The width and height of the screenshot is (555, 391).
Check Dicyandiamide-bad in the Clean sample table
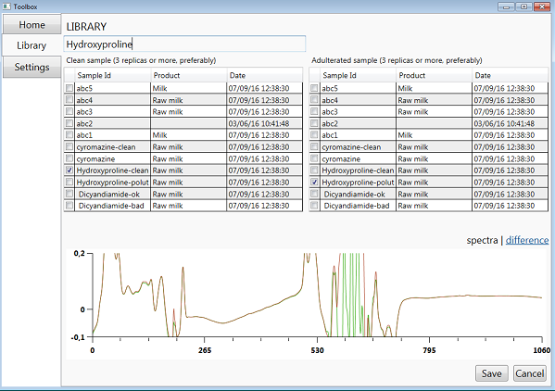pyautogui.click(x=69, y=205)
